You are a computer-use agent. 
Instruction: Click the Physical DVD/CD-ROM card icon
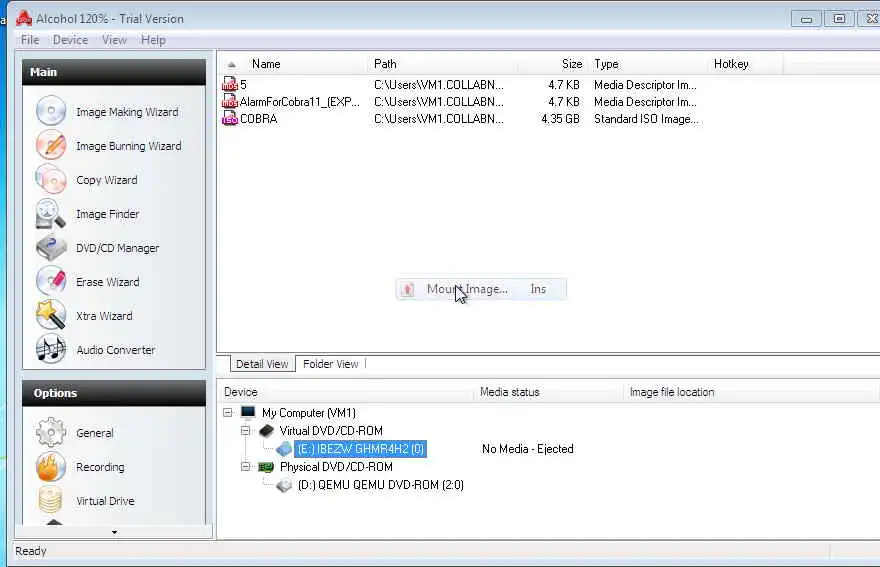click(x=266, y=467)
